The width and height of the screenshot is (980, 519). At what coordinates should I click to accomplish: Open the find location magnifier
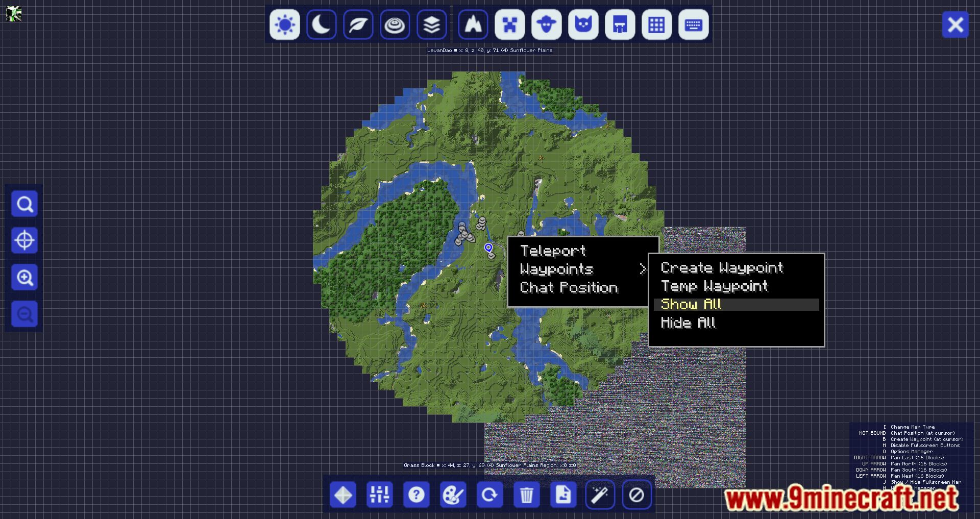tap(24, 204)
